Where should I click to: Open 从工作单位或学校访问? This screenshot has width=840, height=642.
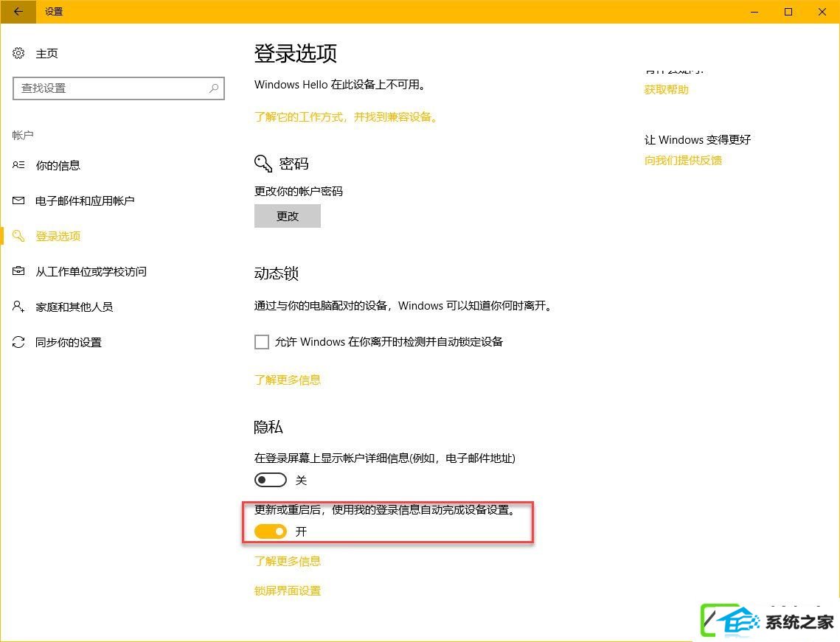pyautogui.click(x=91, y=271)
